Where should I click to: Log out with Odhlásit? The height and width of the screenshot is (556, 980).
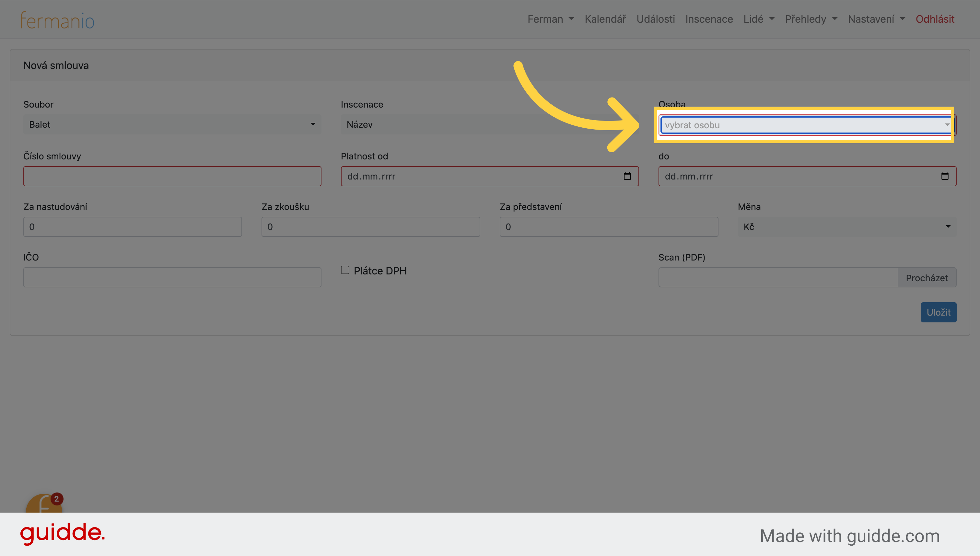(935, 19)
